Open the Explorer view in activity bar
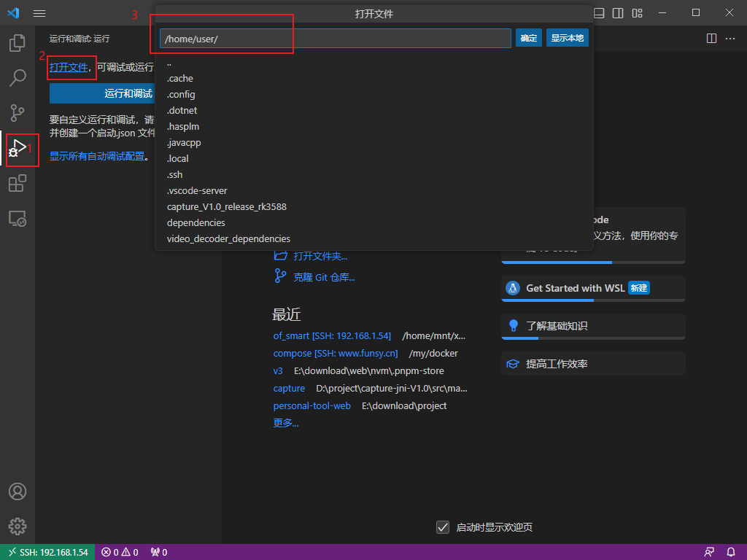Image resolution: width=747 pixels, height=560 pixels. point(18,43)
